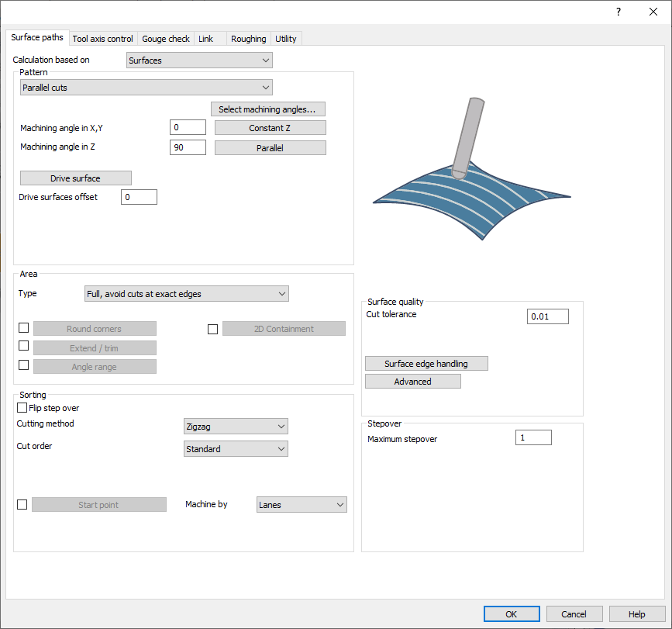Open the Gouge check tab
Screen dimensions: 672x629
point(165,38)
